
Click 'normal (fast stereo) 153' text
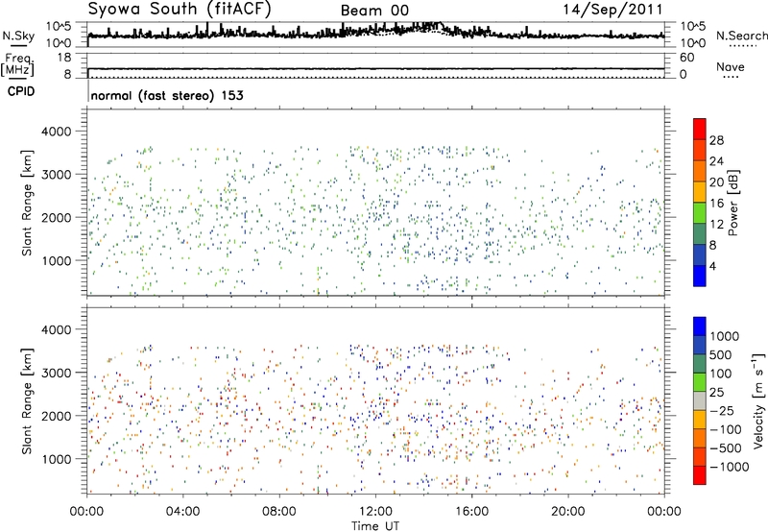[167, 95]
